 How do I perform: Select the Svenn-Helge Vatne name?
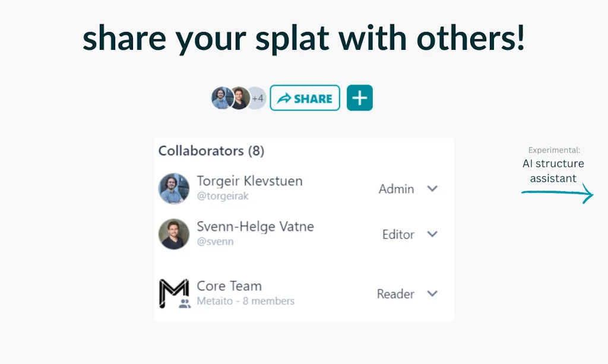pyautogui.click(x=255, y=227)
